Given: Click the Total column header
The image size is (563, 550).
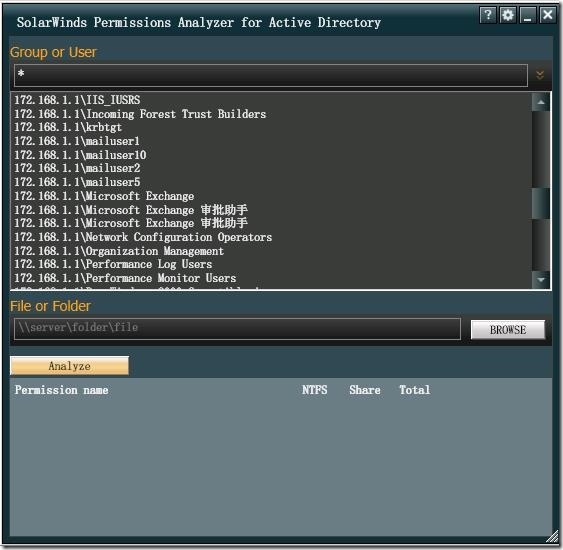Looking at the screenshot, I should [415, 390].
